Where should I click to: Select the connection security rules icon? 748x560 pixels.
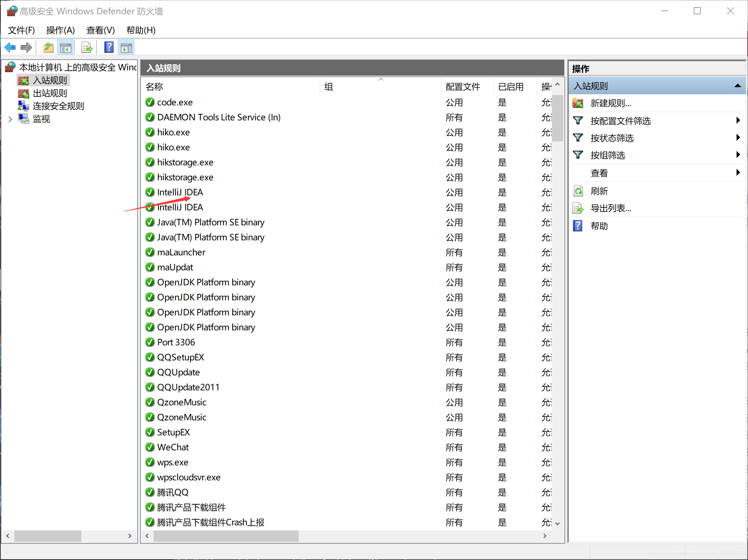(x=24, y=106)
